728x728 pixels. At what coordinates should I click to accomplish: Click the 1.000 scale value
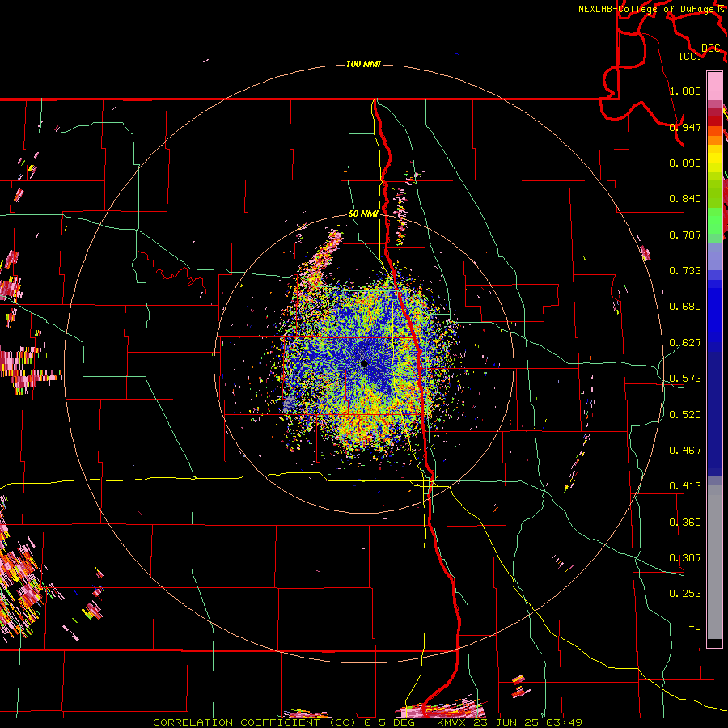(x=685, y=91)
